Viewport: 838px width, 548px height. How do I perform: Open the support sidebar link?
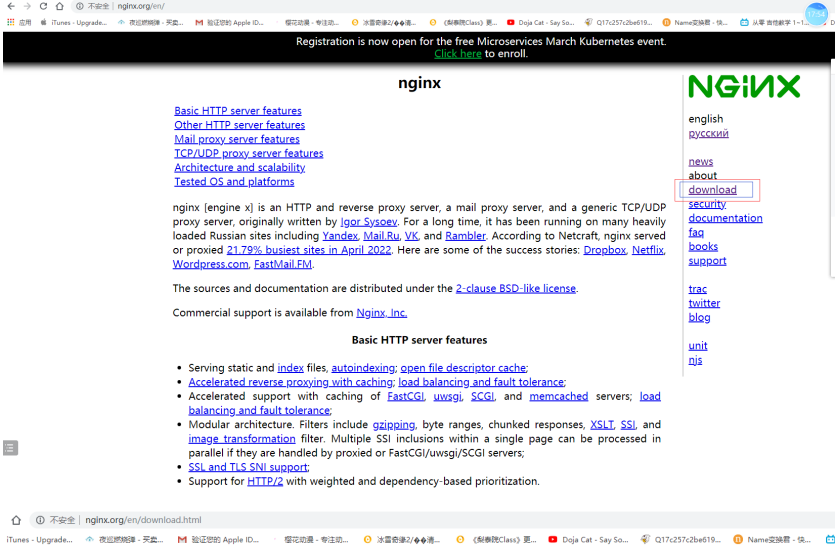point(707,261)
